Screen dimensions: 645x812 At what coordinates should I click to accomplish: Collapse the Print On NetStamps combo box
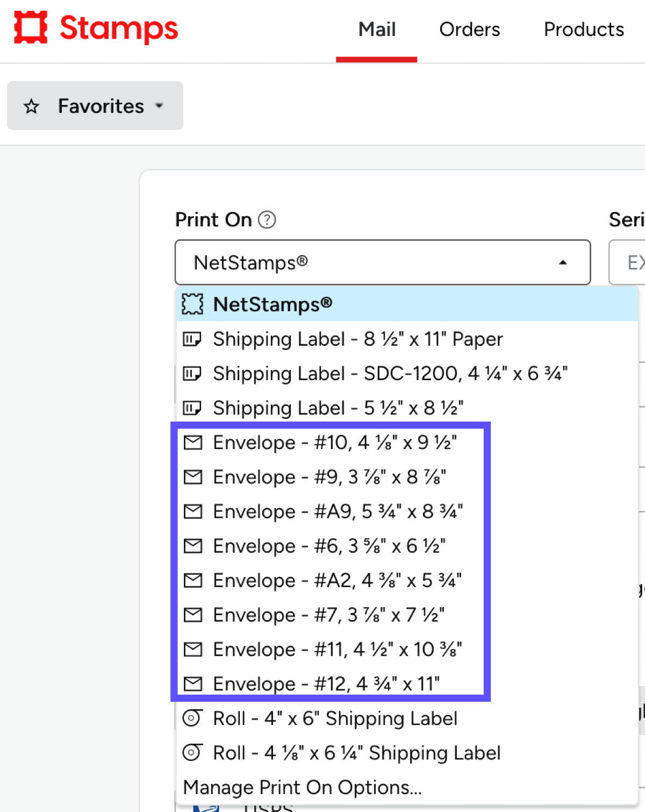383,262
